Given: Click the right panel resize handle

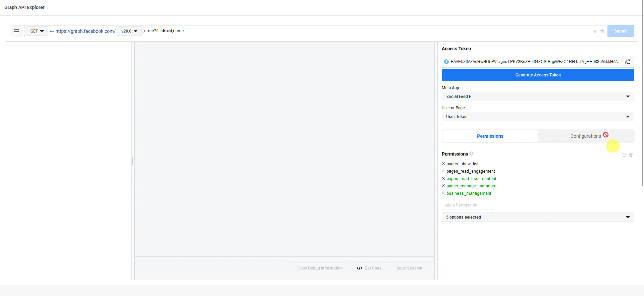Looking at the screenshot, I should (436, 161).
